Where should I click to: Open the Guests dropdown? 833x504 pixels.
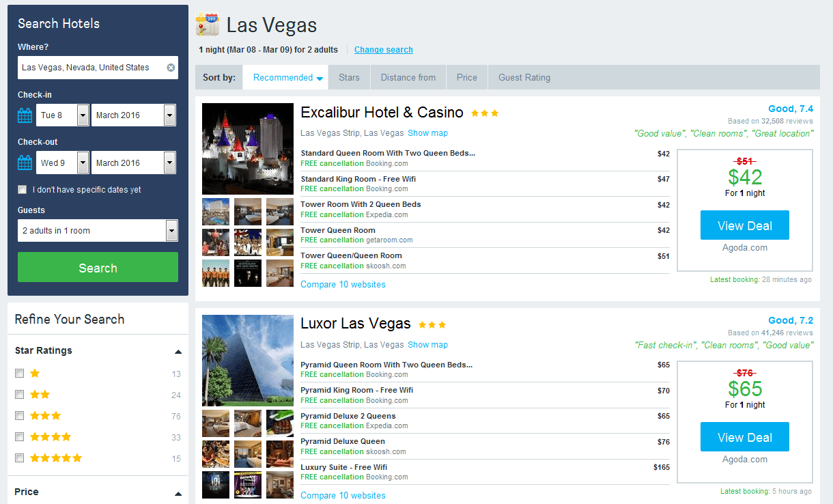[x=98, y=231]
